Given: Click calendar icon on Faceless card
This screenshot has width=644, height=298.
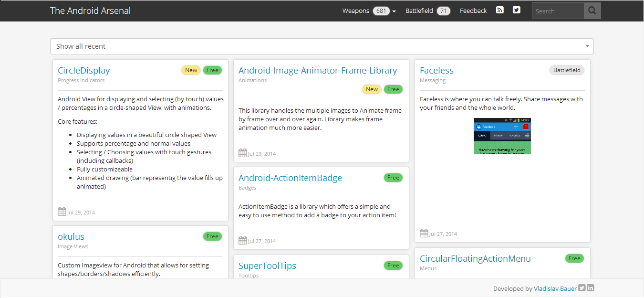Looking at the screenshot, I should (x=424, y=233).
